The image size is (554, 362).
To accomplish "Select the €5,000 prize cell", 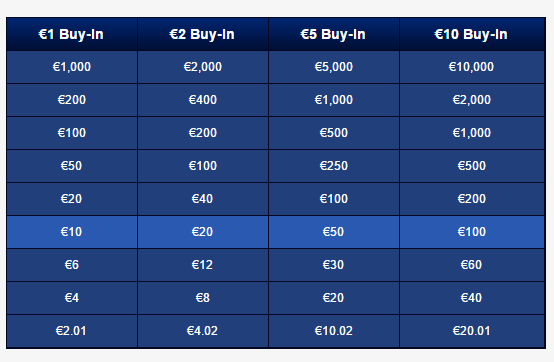I will click(x=334, y=67).
